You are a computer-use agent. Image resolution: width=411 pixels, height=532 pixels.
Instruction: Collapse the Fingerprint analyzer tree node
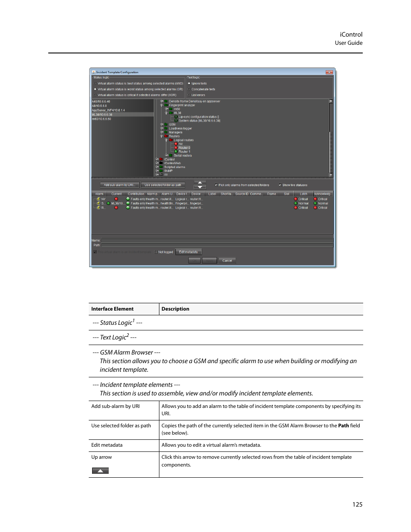pyautogui.click(x=162, y=105)
